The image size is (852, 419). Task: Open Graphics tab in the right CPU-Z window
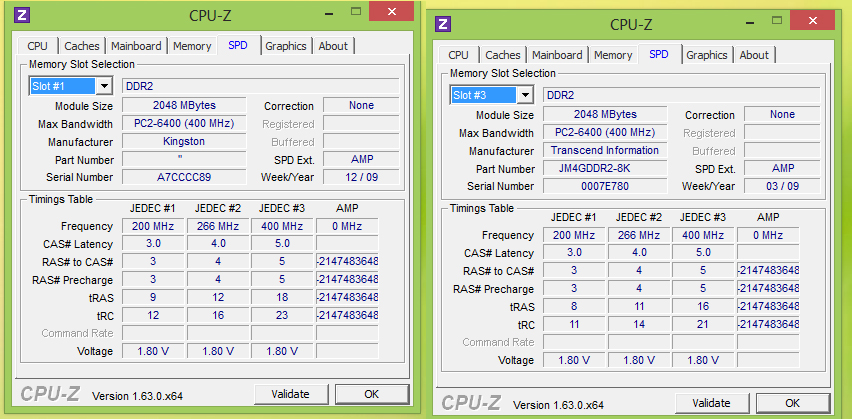[x=706, y=55]
